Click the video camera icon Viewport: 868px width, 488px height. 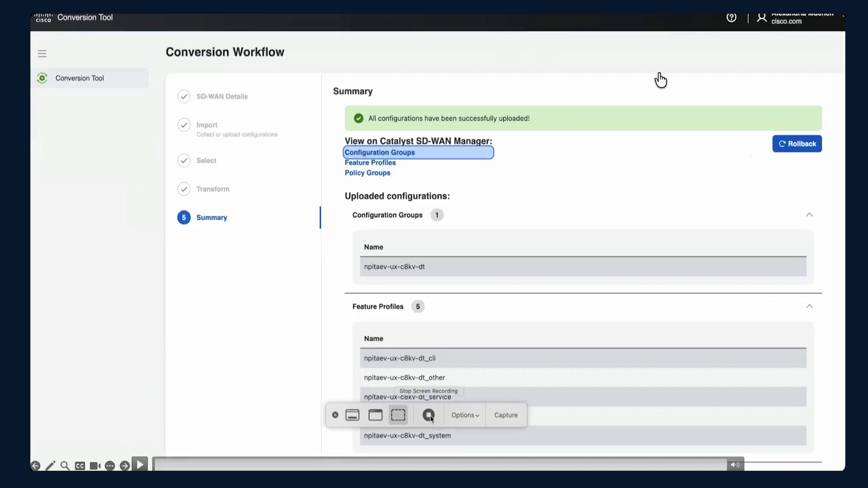[95, 466]
